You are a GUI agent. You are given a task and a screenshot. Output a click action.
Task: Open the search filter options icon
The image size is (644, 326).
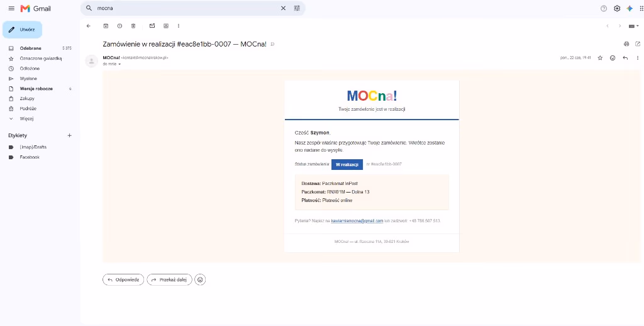pyautogui.click(x=297, y=8)
